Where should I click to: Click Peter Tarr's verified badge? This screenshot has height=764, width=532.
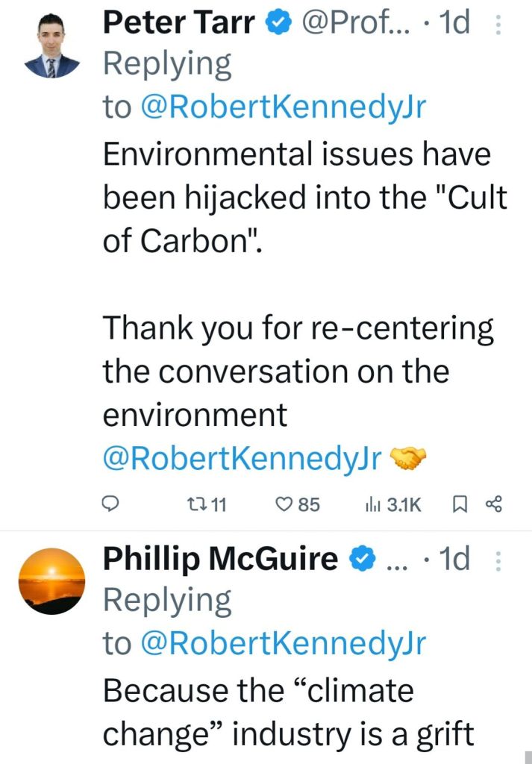click(x=279, y=24)
